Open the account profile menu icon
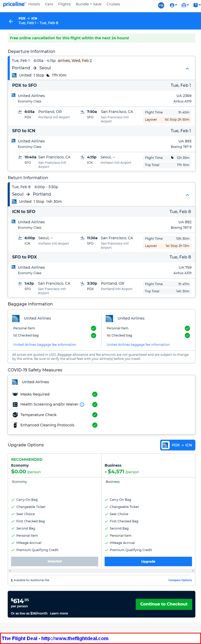The height and width of the screenshot is (644, 201). 173,5
